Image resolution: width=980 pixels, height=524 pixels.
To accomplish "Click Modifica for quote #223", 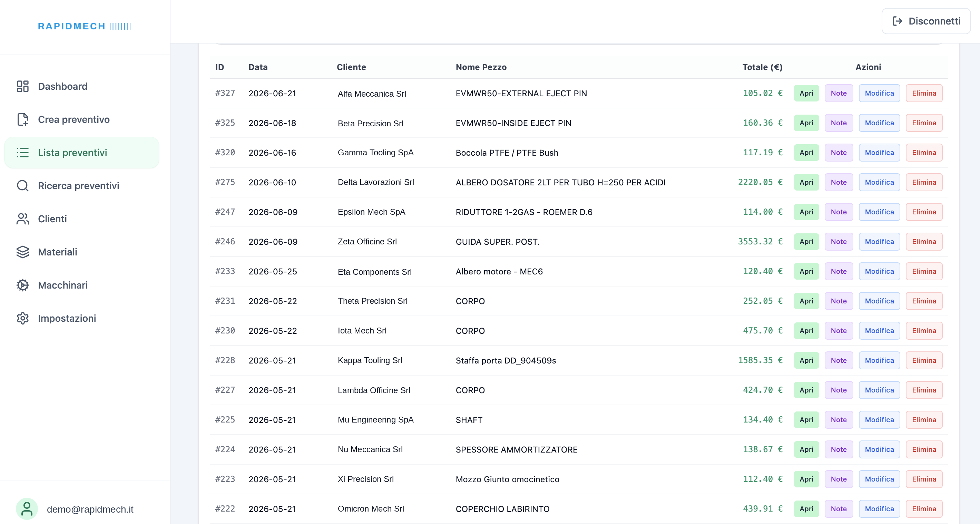I will pyautogui.click(x=879, y=479).
